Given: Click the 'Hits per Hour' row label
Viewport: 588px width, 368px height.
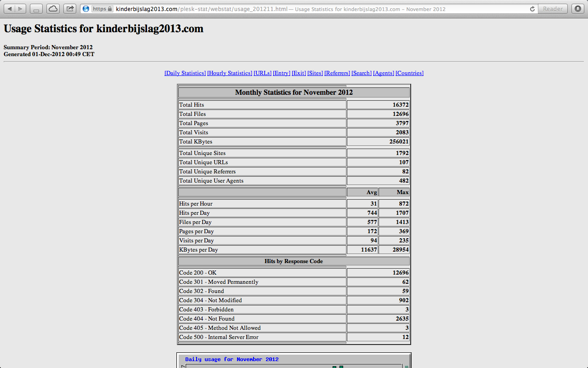Looking at the screenshot, I should [x=196, y=204].
